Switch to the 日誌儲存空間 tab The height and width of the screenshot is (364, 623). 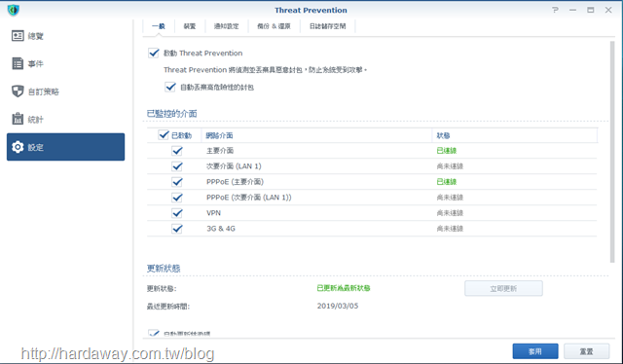(327, 26)
